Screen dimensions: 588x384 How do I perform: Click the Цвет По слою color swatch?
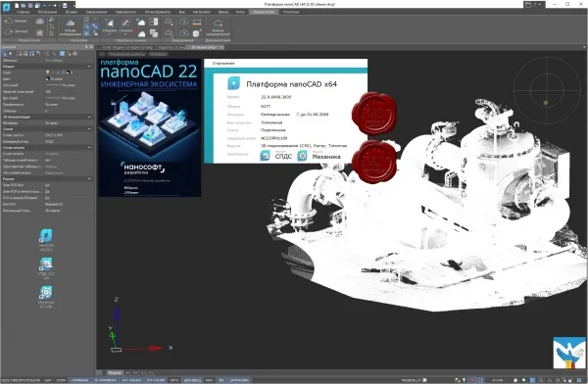(x=48, y=78)
